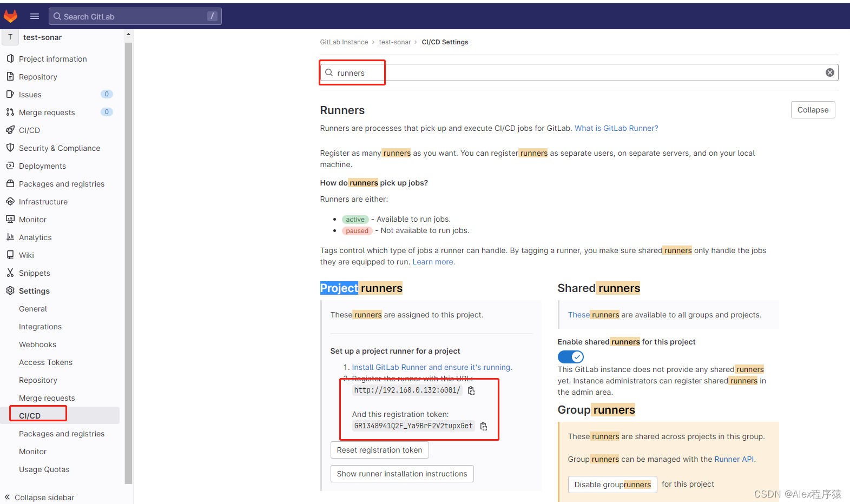The height and width of the screenshot is (504, 850).
Task: Click the CI/CD rocket icon
Action: (x=10, y=130)
